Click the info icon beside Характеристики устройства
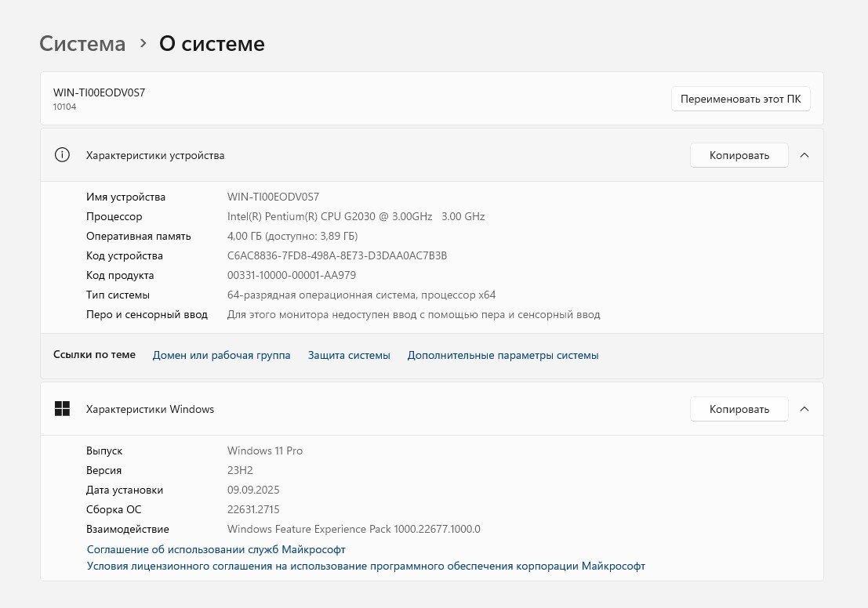 pyautogui.click(x=62, y=155)
